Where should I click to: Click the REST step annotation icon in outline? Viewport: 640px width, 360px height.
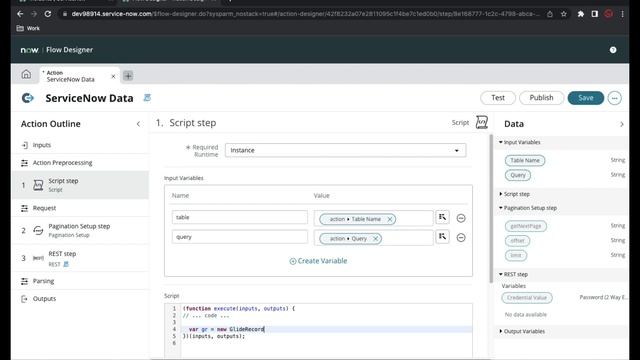click(x=66, y=264)
